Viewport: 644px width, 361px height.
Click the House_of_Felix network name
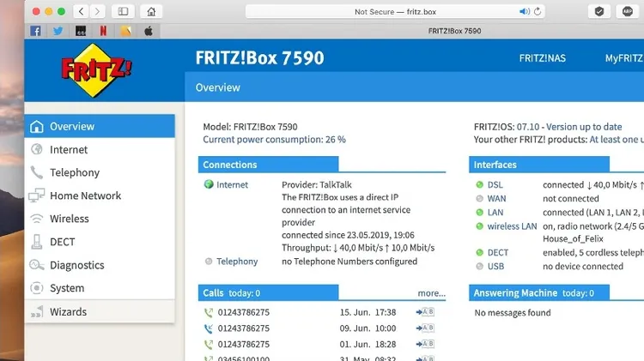[573, 238]
